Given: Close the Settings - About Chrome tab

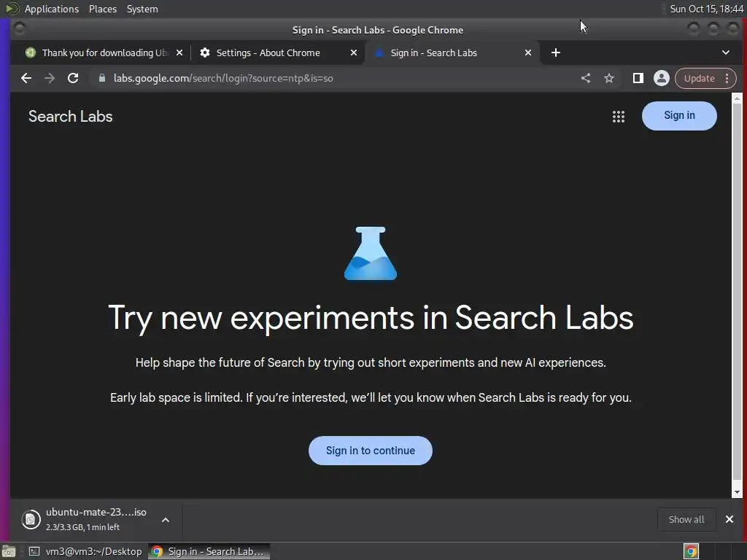Looking at the screenshot, I should (354, 52).
